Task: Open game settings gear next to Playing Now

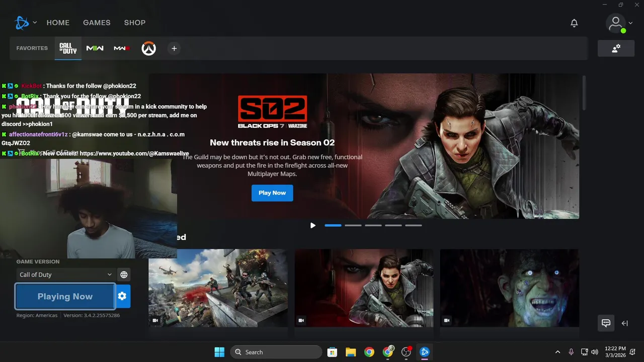Action: pyautogui.click(x=122, y=296)
